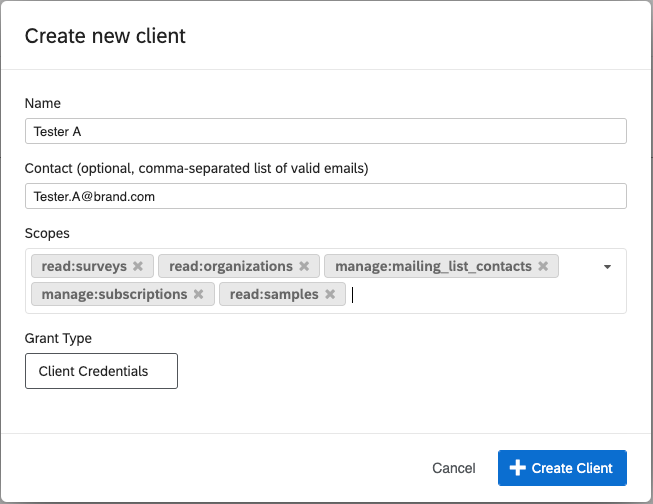The image size is (653, 504).
Task: Cancel the new client dialog
Action: coord(453,468)
